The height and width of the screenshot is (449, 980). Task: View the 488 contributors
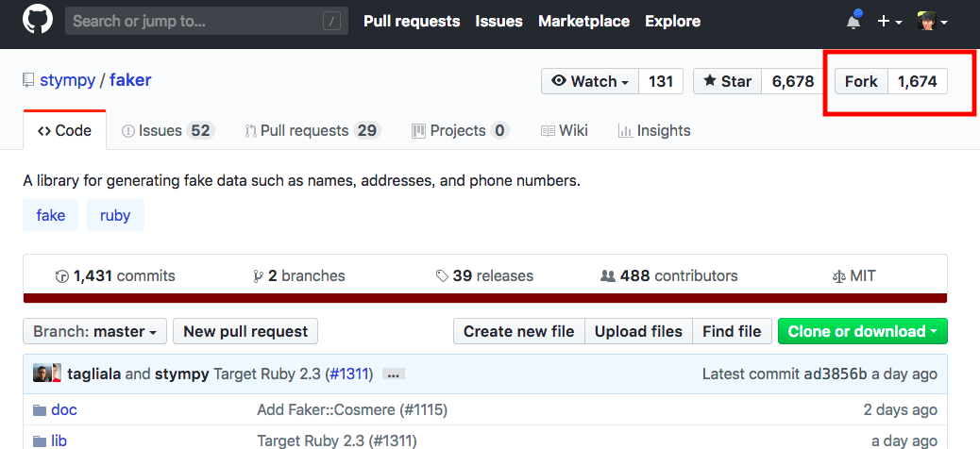click(x=668, y=275)
